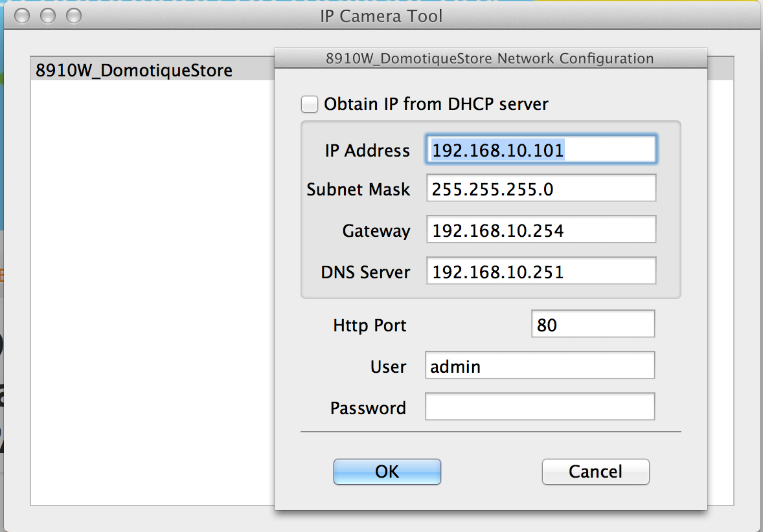
Task: Click the Gateway address field
Action: (x=541, y=230)
